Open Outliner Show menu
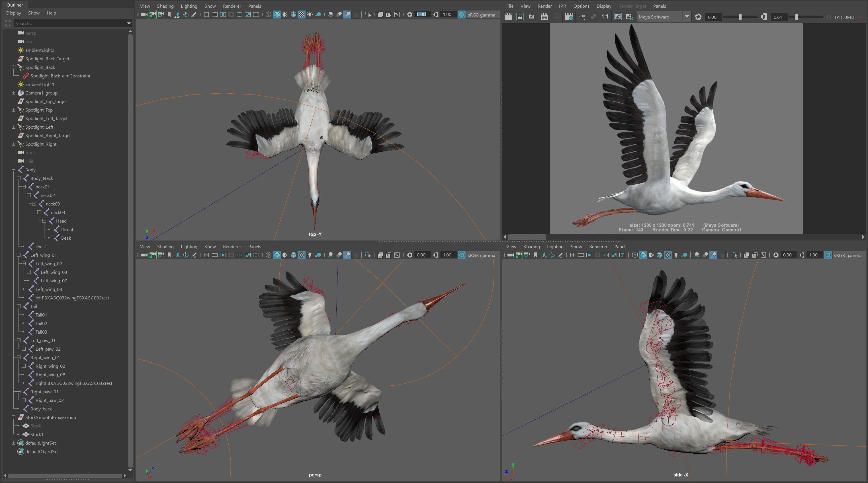This screenshot has height=483, width=868. click(x=34, y=13)
